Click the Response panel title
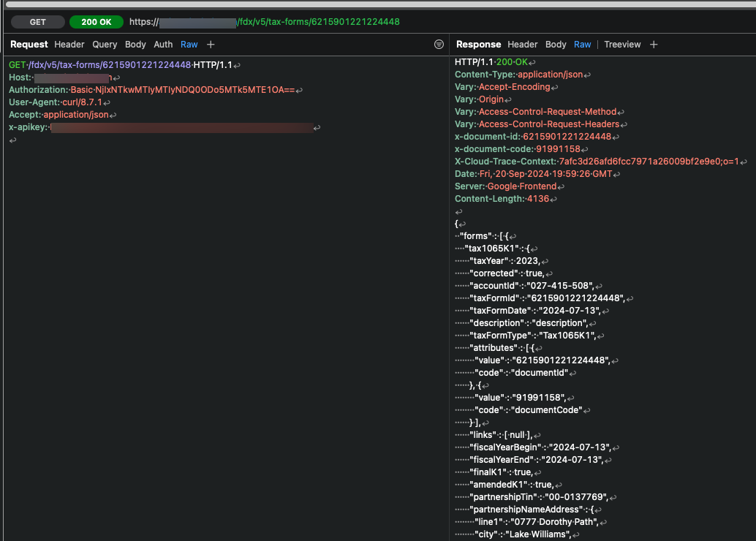 tap(478, 45)
